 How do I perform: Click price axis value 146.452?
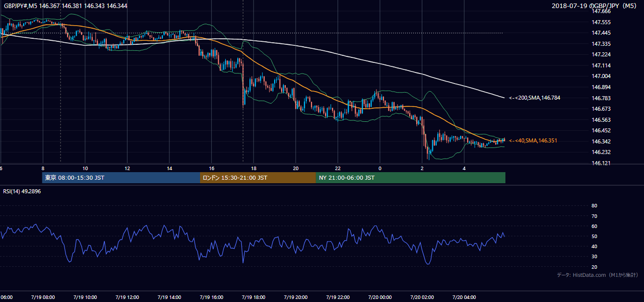(602, 131)
